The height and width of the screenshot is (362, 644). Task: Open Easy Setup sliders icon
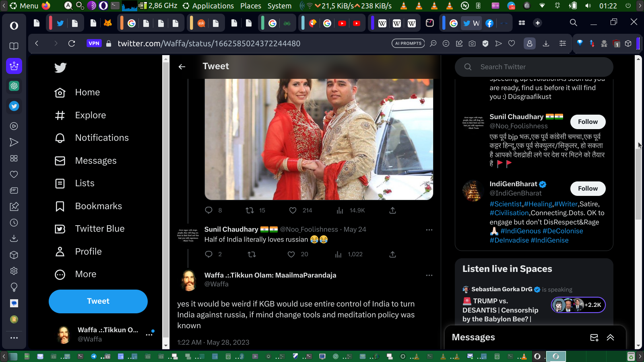(x=563, y=43)
